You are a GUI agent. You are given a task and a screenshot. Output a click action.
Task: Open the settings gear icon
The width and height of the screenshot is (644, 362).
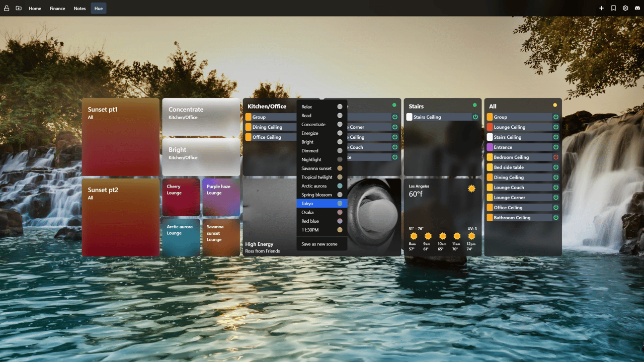click(625, 9)
